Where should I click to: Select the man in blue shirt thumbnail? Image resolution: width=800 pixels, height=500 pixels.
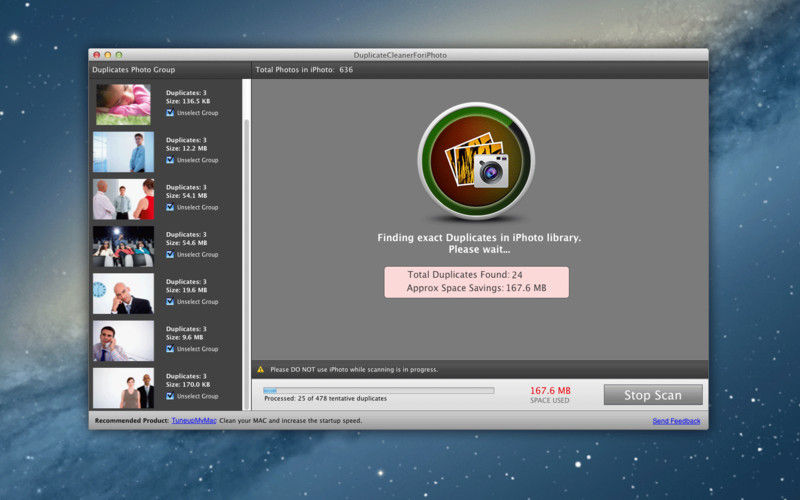(123, 152)
